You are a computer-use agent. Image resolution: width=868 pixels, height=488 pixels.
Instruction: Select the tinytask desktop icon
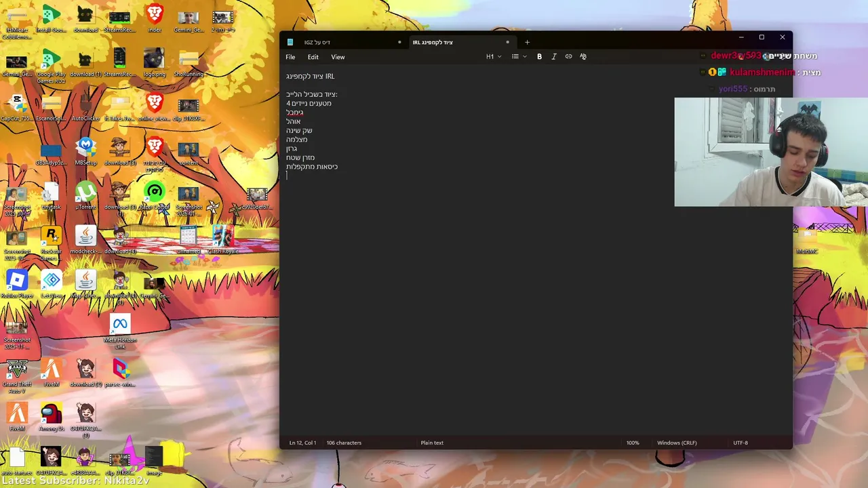point(51,196)
